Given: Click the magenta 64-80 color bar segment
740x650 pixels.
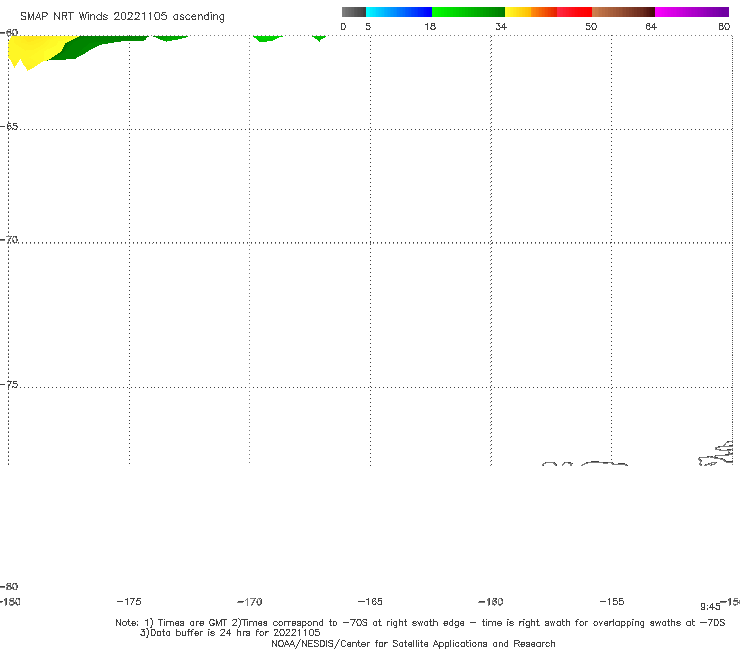Looking at the screenshot, I should (692, 12).
